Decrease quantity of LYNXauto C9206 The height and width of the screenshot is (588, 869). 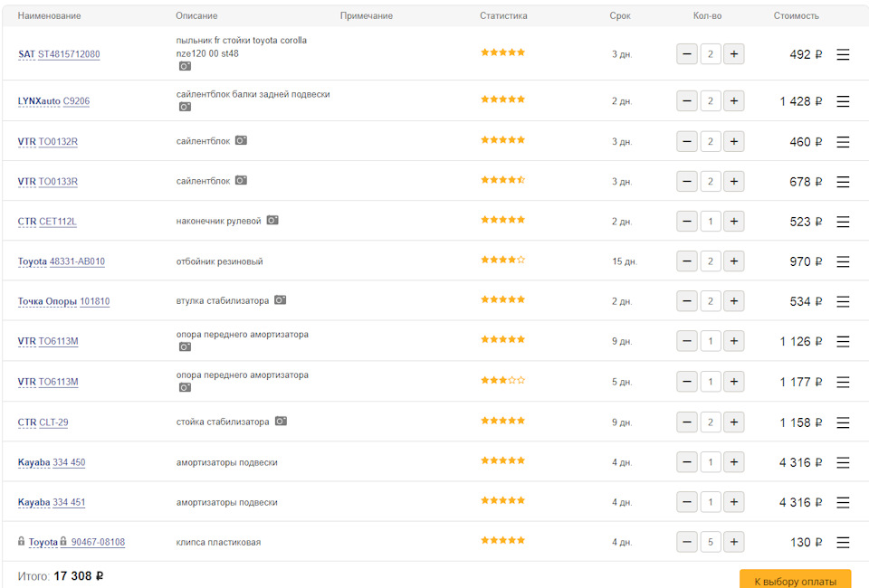687,101
